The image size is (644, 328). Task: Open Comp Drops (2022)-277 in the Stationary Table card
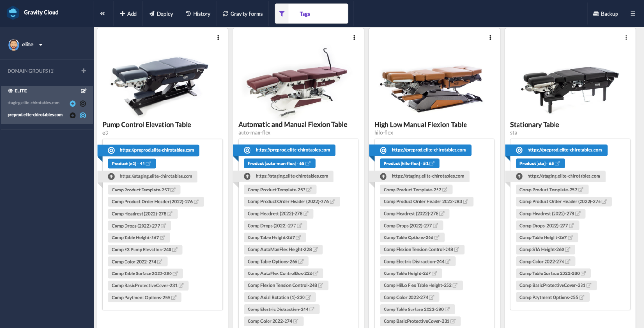547,226
